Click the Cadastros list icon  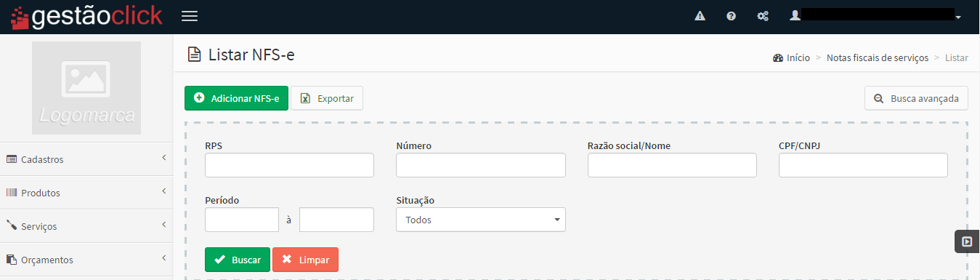coord(12,159)
